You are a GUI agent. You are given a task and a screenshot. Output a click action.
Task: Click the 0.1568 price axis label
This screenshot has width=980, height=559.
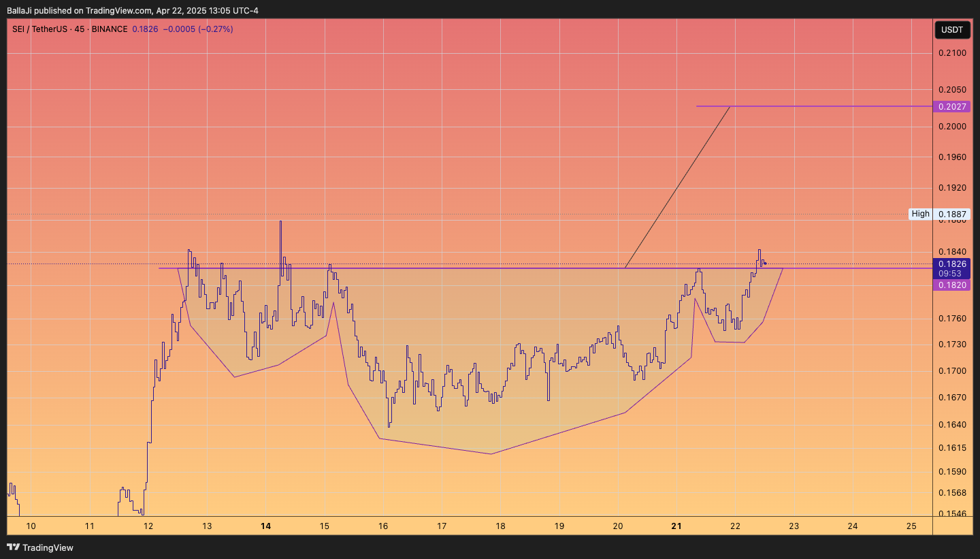[952, 493]
